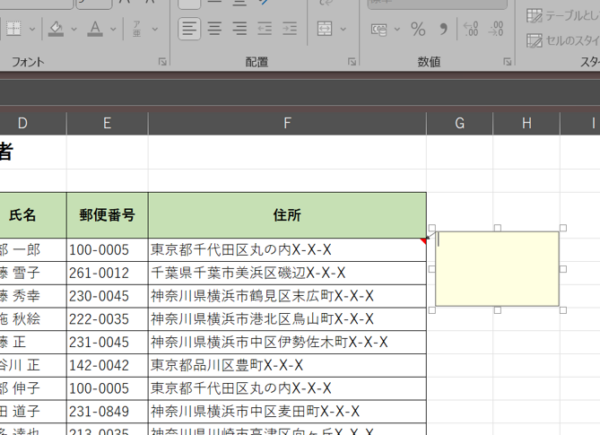Open the Font group dialog launcher
600x435 pixels.
coord(162,62)
